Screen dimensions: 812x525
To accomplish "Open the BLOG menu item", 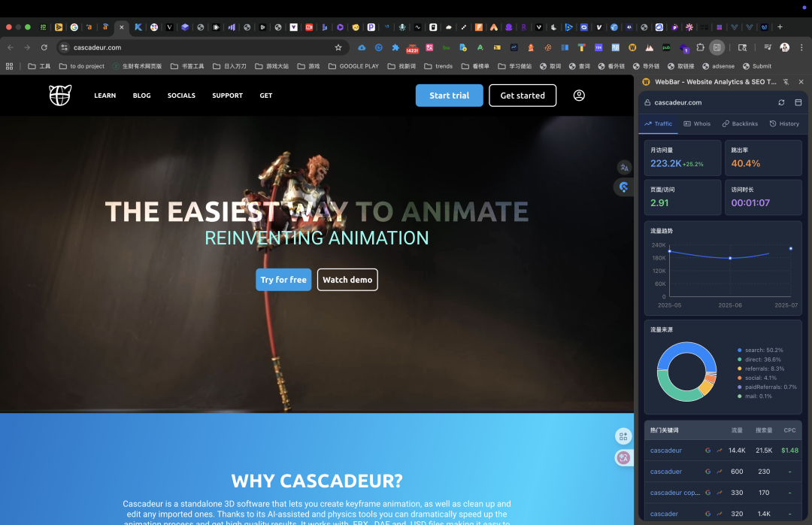I will click(x=142, y=96).
